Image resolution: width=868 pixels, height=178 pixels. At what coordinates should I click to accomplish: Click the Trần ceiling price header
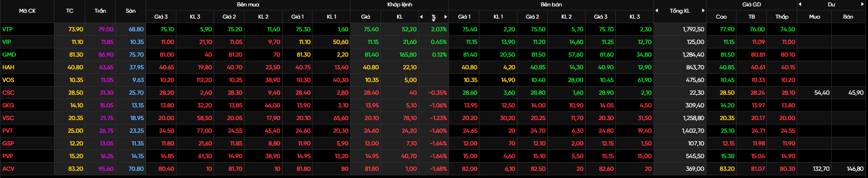pyautogui.click(x=100, y=11)
